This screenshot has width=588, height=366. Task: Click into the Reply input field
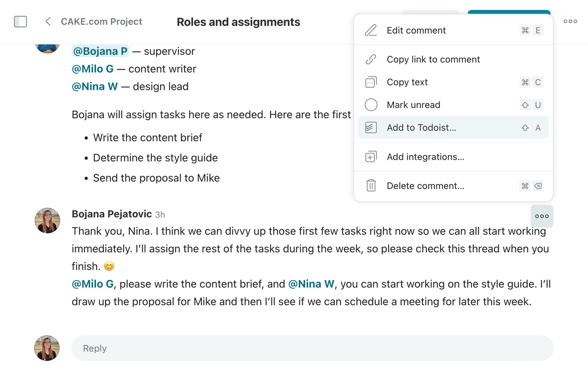[312, 348]
